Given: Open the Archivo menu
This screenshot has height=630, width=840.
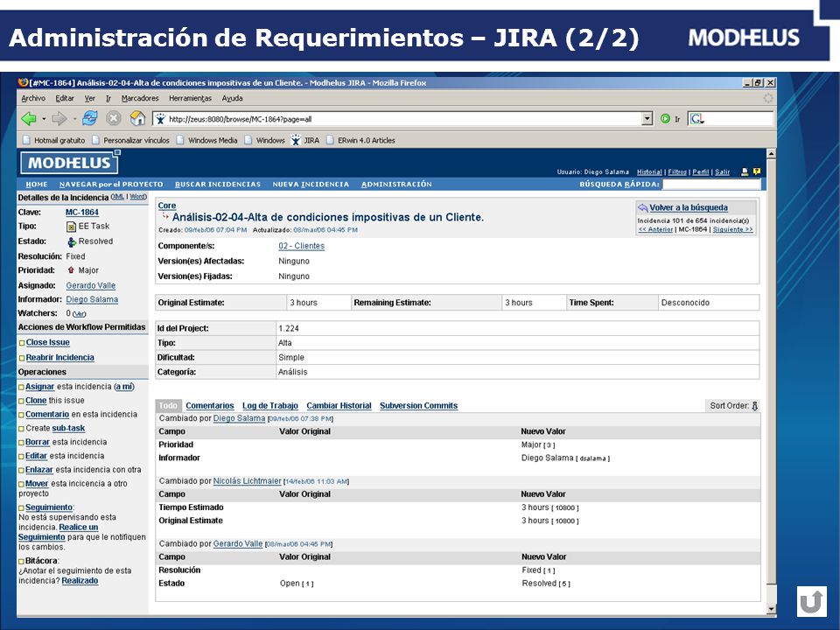Looking at the screenshot, I should click(x=33, y=99).
